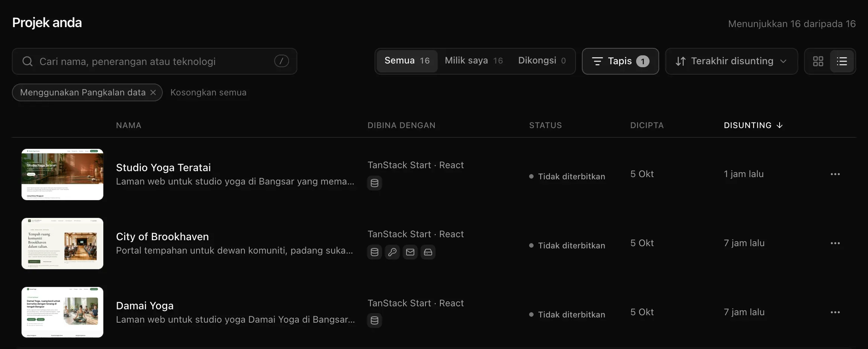The image size is (868, 349).
Task: Open more options for Damai Yoga
Action: (x=835, y=312)
